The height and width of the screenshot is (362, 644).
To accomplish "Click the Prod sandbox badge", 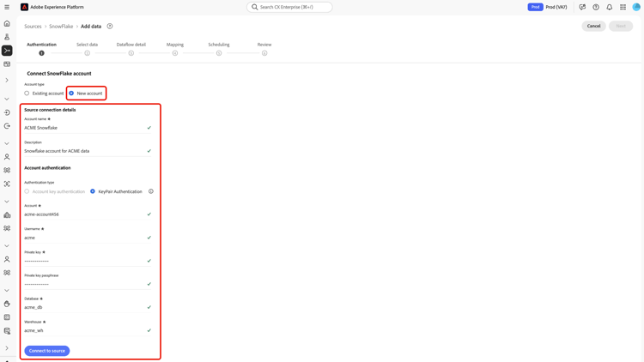I will pos(535,7).
